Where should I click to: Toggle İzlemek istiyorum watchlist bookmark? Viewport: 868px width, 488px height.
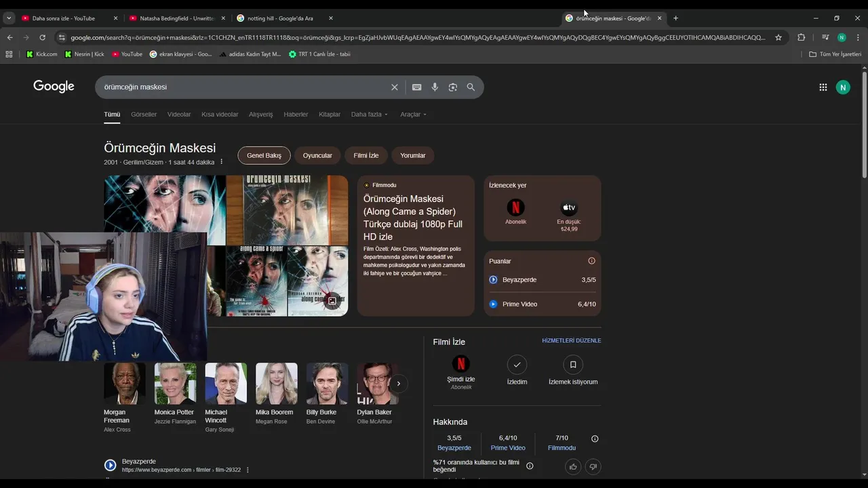pos(573,365)
